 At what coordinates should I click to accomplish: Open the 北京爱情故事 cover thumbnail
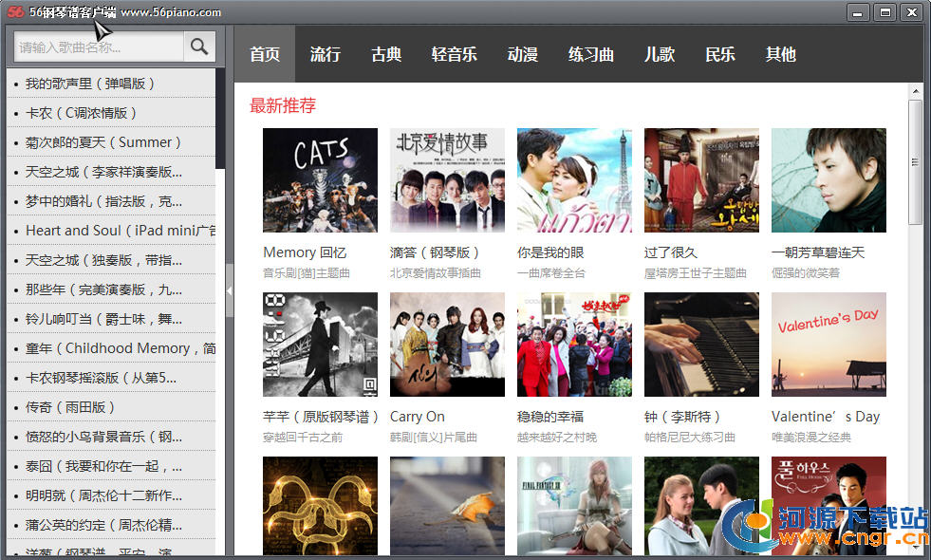[x=447, y=180]
